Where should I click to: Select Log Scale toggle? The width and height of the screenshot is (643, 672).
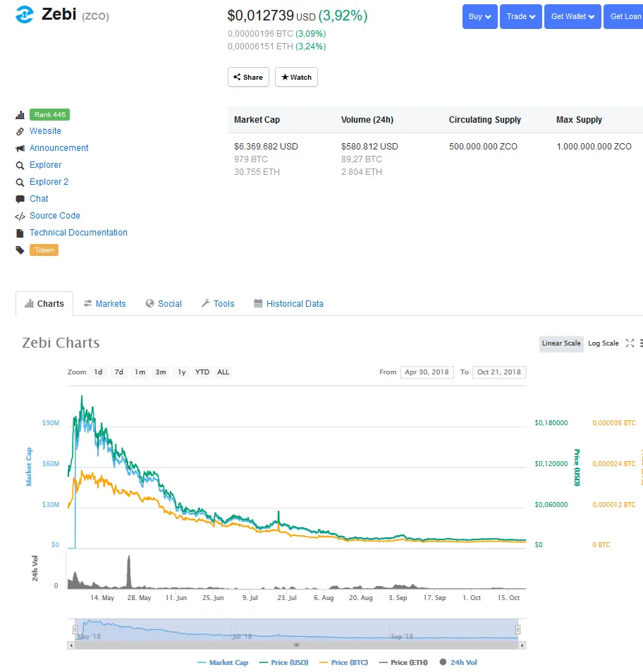point(603,343)
